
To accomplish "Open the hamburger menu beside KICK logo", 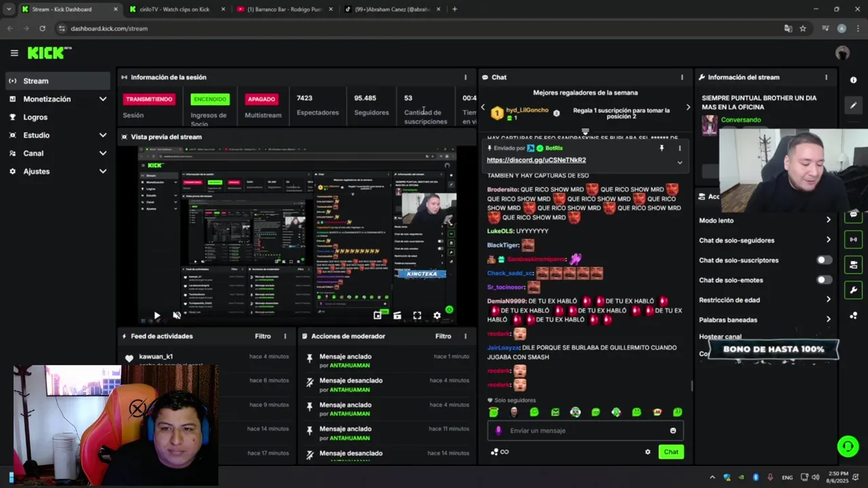I will pyautogui.click(x=14, y=53).
